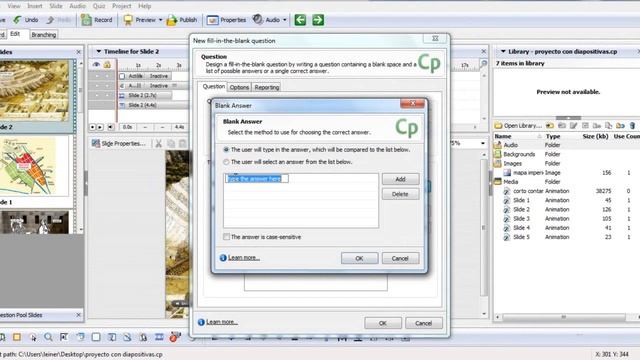This screenshot has height=360, width=640.
Task: Open slide Properties from the main toolbar
Action: click(226, 20)
